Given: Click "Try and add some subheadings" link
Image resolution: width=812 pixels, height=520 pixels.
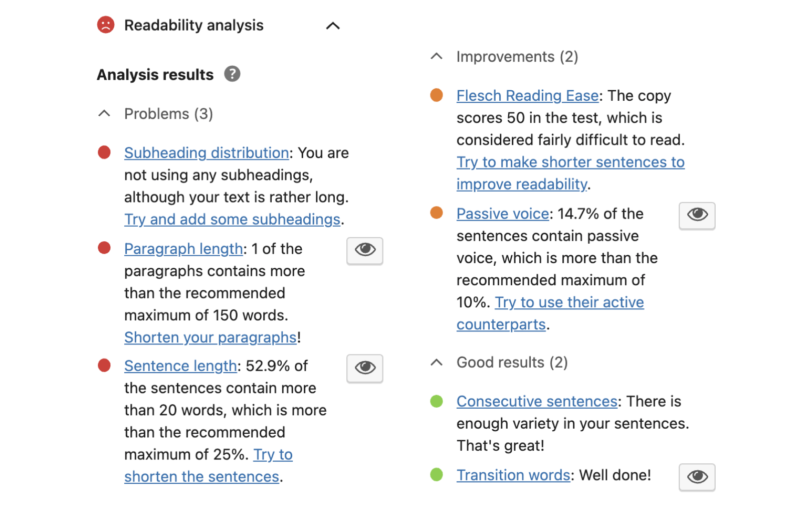Looking at the screenshot, I should click(233, 219).
